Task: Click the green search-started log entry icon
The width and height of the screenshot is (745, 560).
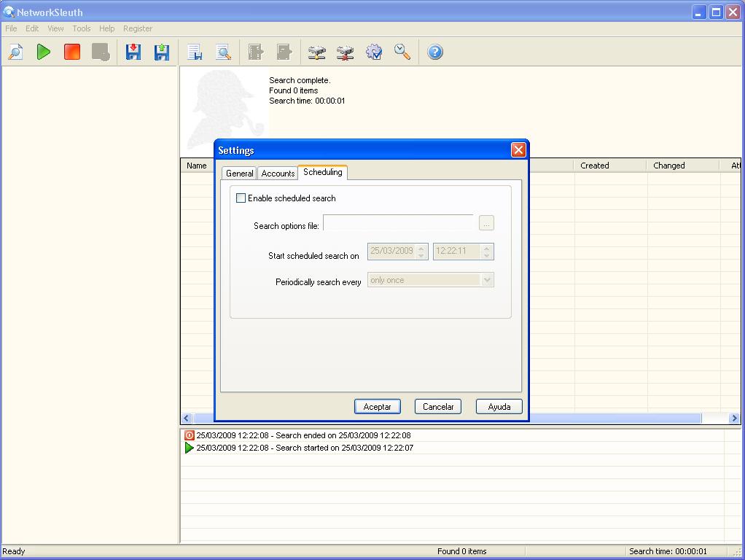Action: click(189, 448)
